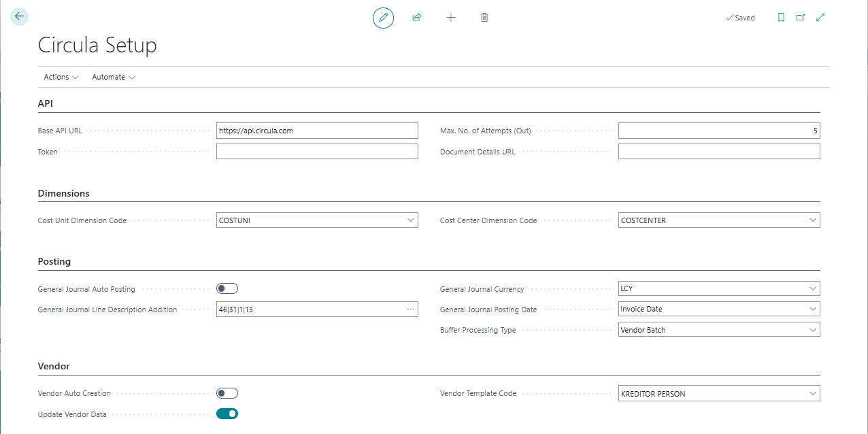Click the Base API URL label
The image size is (868, 434).
pos(60,131)
